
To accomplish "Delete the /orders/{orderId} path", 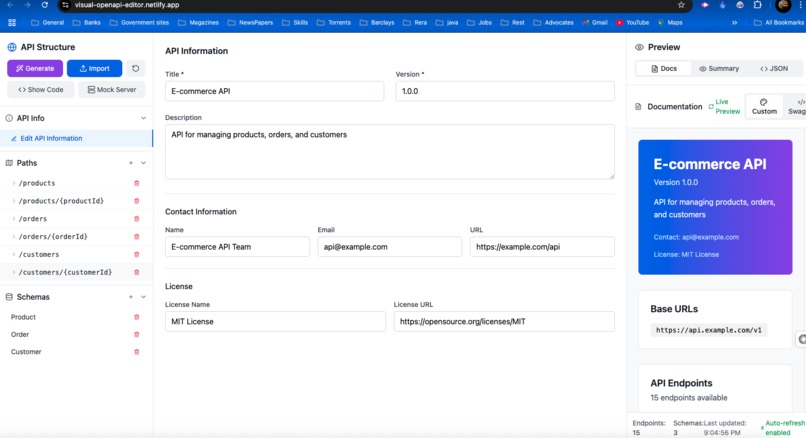I will tap(137, 236).
